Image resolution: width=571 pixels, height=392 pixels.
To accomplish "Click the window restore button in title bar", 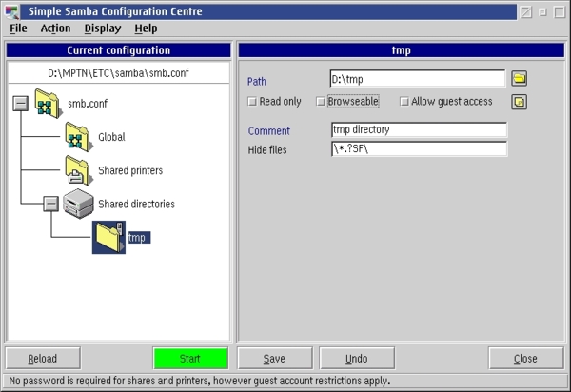I will pos(542,12).
